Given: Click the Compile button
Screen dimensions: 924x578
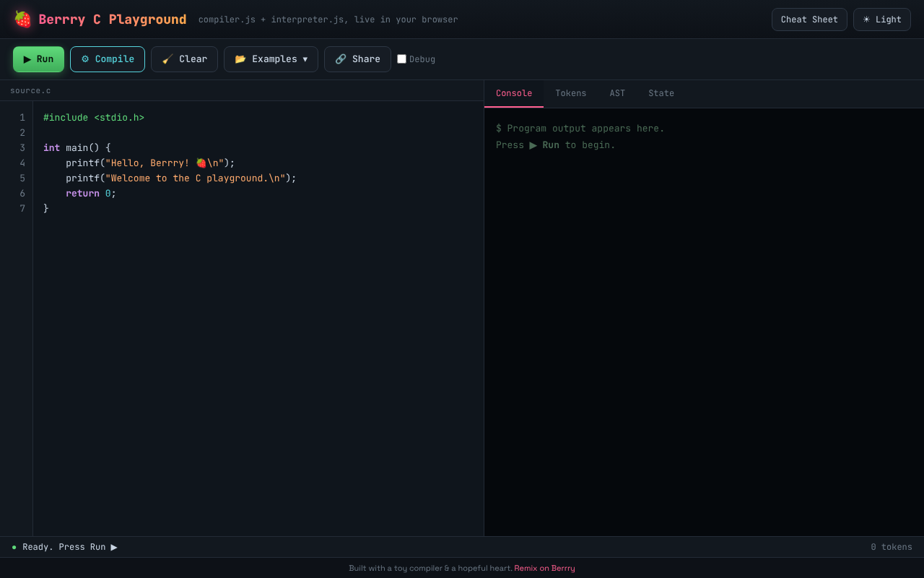Looking at the screenshot, I should (108, 59).
